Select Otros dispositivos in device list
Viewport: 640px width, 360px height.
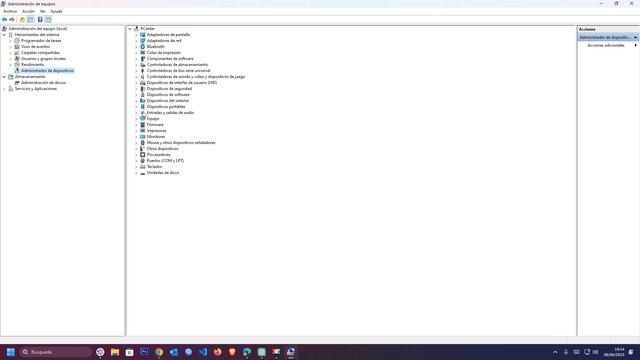162,149
